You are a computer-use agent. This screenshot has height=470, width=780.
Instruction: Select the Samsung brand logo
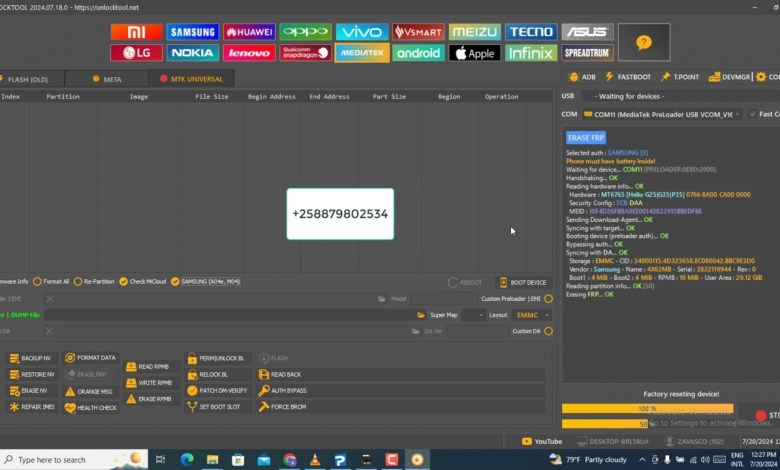pyautogui.click(x=193, y=32)
